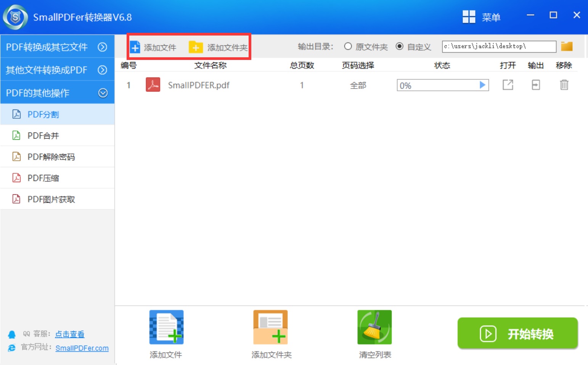Select PDF图片获取 in sidebar
The width and height of the screenshot is (588, 365).
(57, 199)
